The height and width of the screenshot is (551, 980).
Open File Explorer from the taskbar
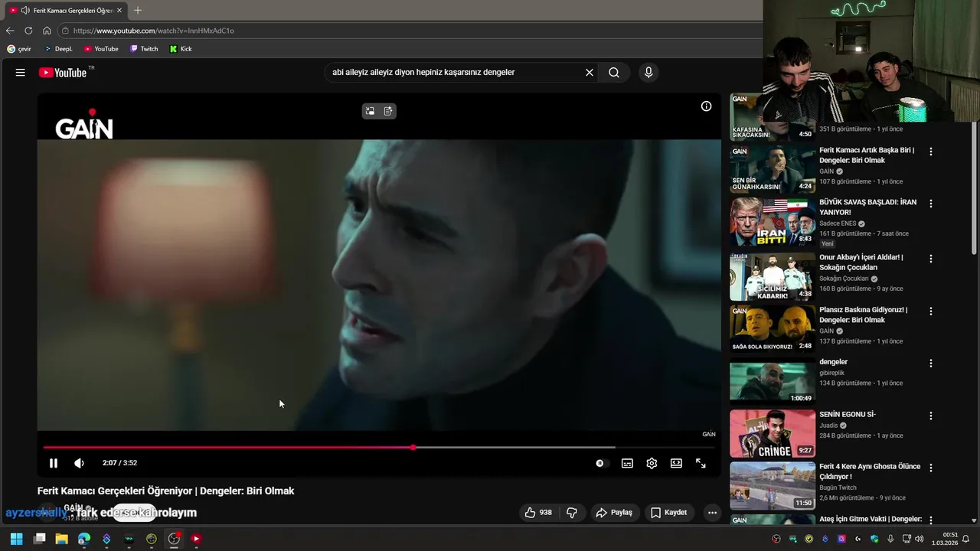pos(62,539)
